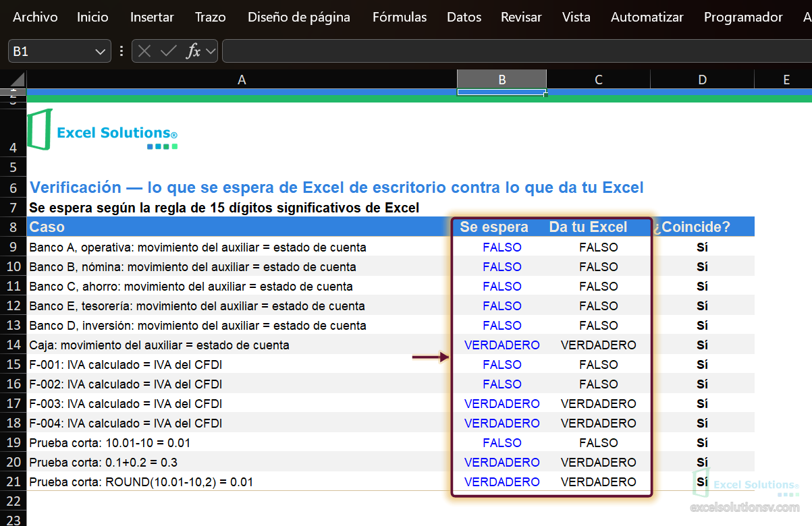Viewport: 812px width, 526px height.
Task: Click black FALSO in F-001 row
Action: click(598, 364)
